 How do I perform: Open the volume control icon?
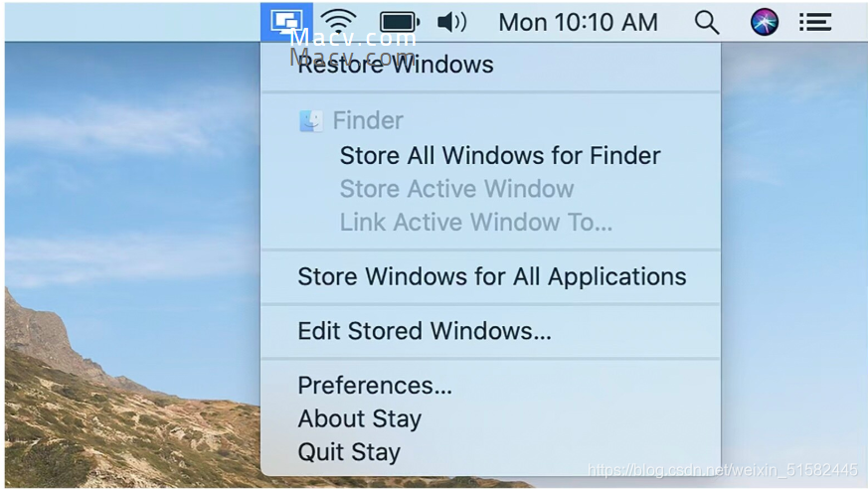[451, 22]
